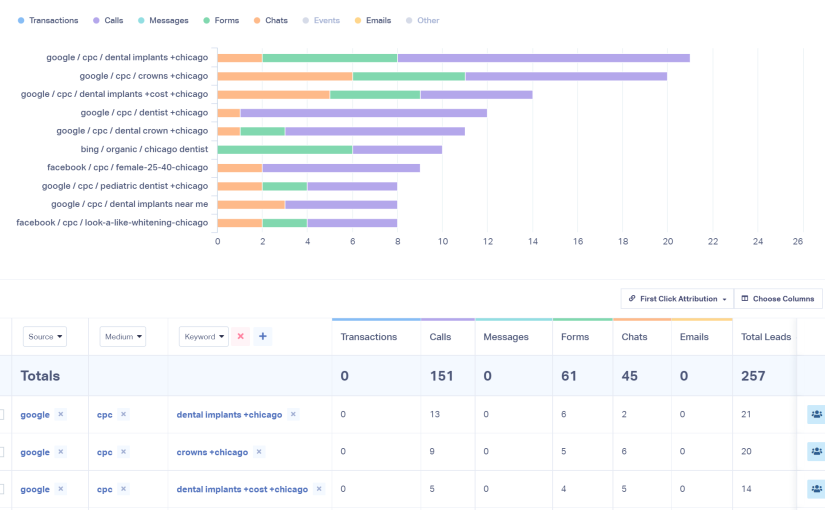The height and width of the screenshot is (510, 825).
Task: Toggle Calls series in chart legend
Action: coord(108,21)
